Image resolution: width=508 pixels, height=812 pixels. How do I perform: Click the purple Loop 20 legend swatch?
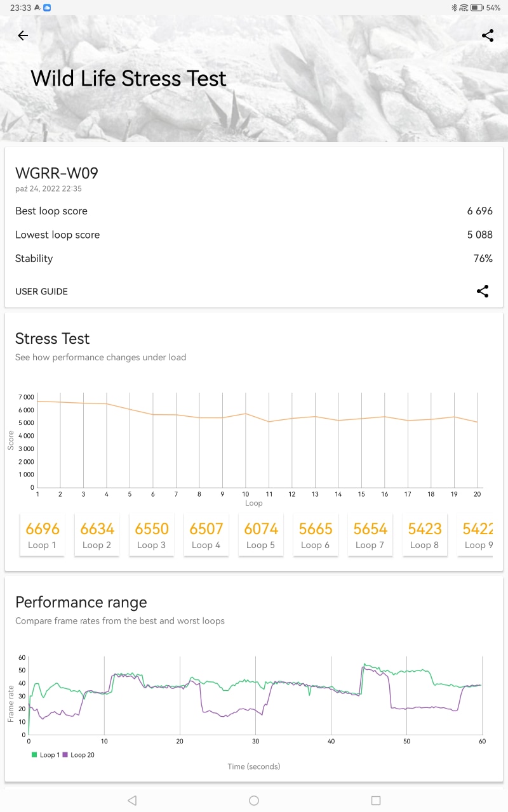click(x=65, y=755)
